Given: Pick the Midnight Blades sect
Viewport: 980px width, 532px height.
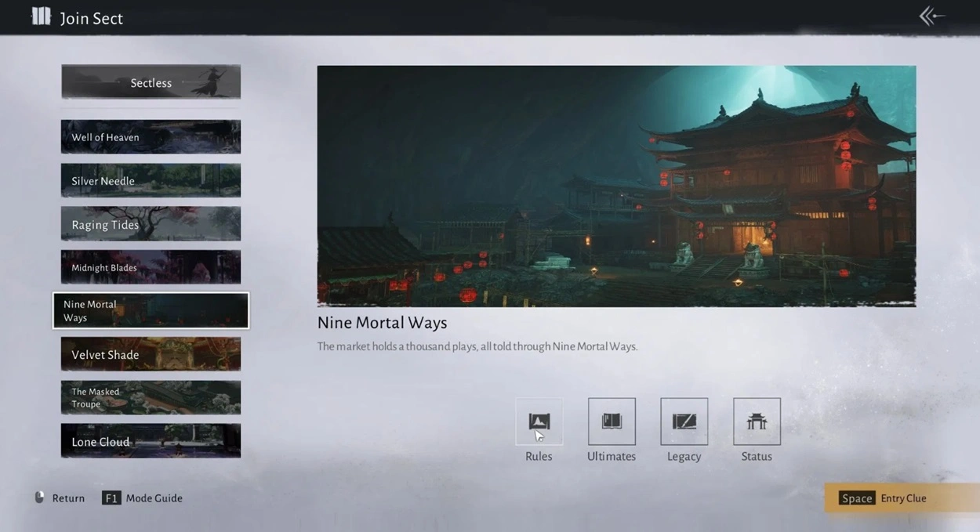Looking at the screenshot, I should coord(151,268).
